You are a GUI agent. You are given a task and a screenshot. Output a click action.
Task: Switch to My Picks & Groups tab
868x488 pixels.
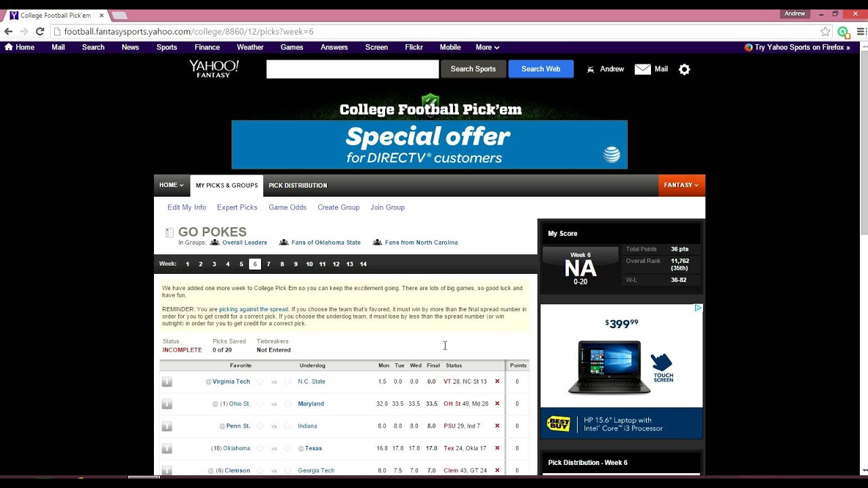[226, 185]
